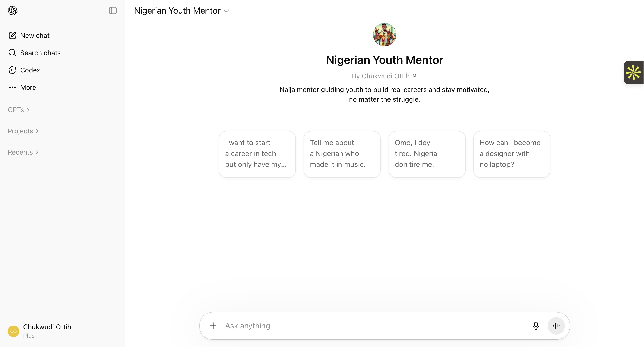Start voice mode with the waveform button
Viewport: 644px width, 347px height.
(556, 326)
